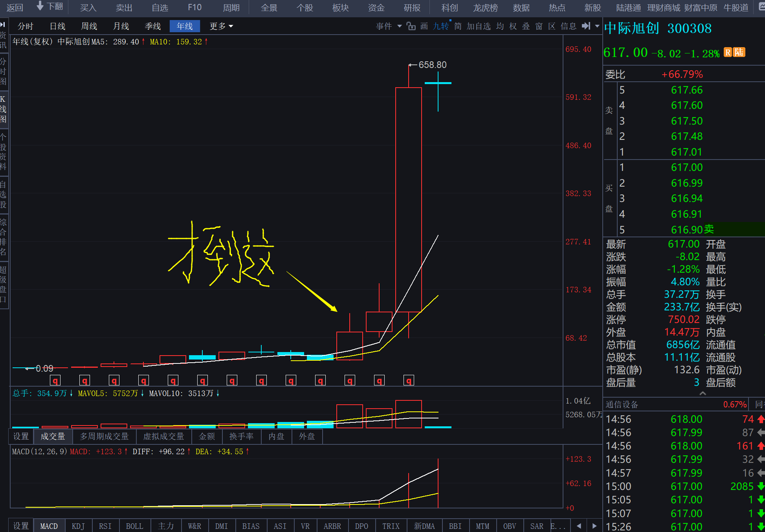Expand the quote panel chevron below 盘后量
This screenshot has width=765, height=532.
(x=703, y=393)
